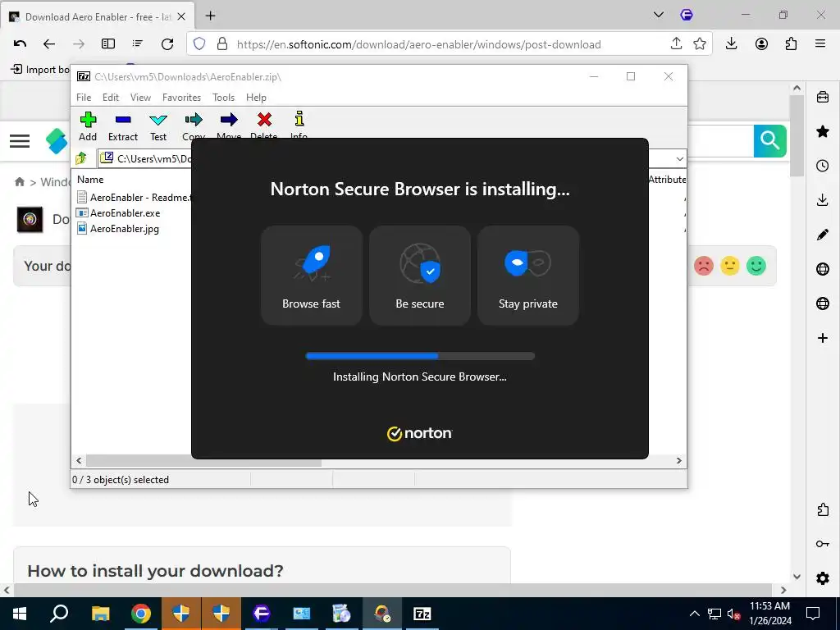The width and height of the screenshot is (840, 630).
Task: Select AeroEnabler - Readme file
Action: [x=134, y=198]
